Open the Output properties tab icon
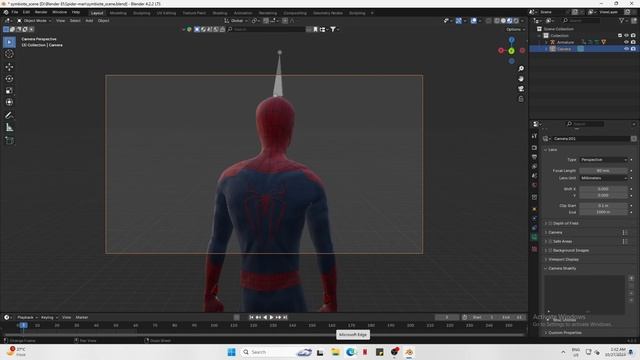 (534, 157)
